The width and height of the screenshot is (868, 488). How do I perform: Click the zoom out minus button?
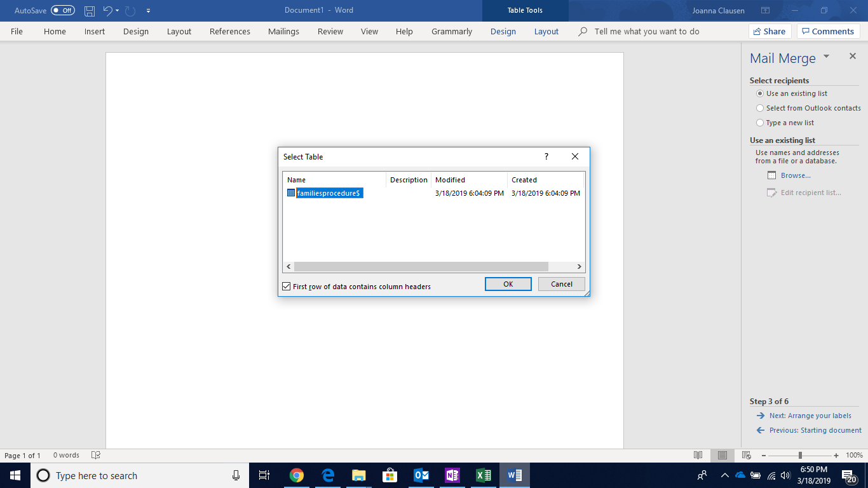coord(763,455)
